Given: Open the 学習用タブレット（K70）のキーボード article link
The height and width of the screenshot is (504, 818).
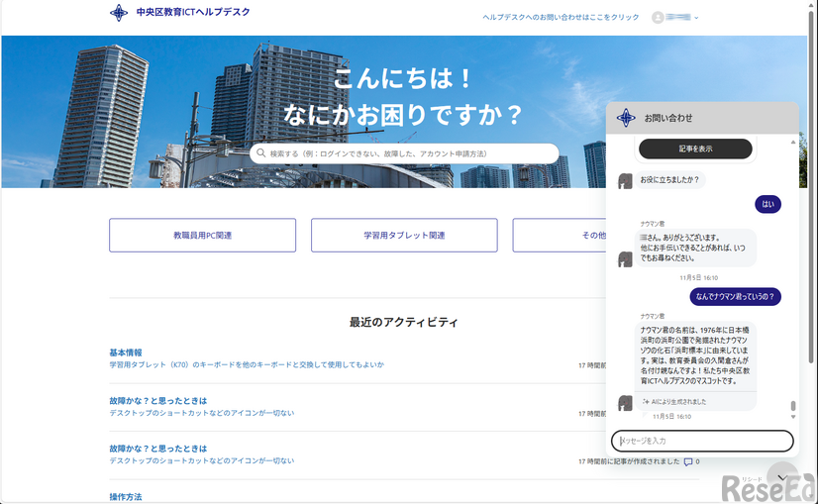Looking at the screenshot, I should point(247,364).
